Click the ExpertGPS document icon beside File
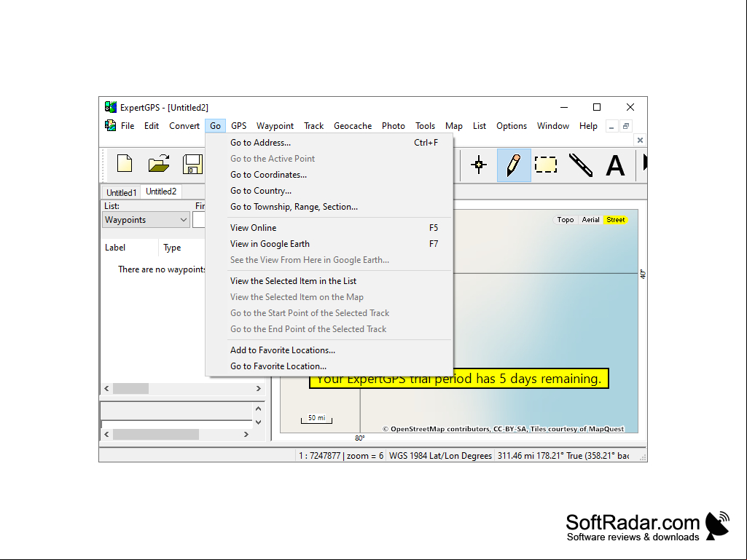The image size is (747, 560). [111, 126]
